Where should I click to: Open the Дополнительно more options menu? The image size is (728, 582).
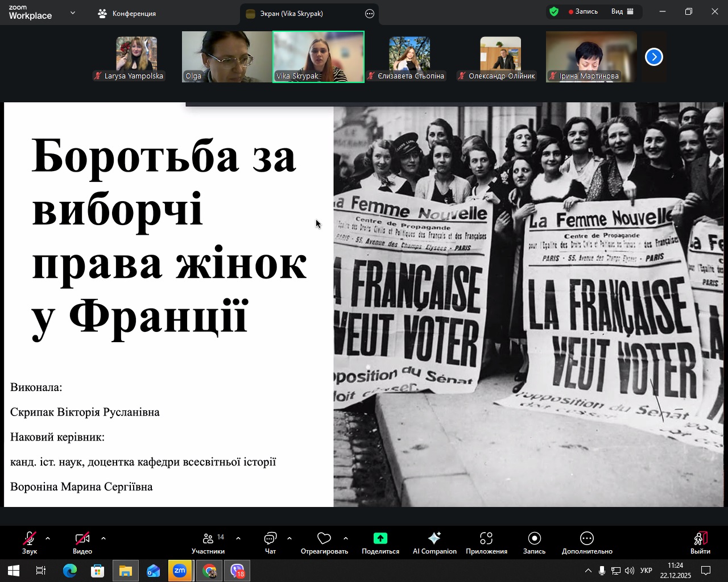point(587,543)
